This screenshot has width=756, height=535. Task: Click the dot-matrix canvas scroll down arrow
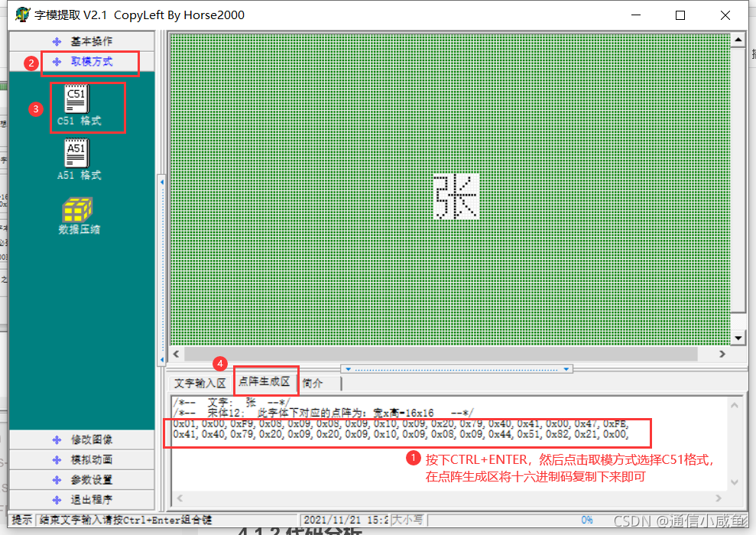tap(738, 338)
